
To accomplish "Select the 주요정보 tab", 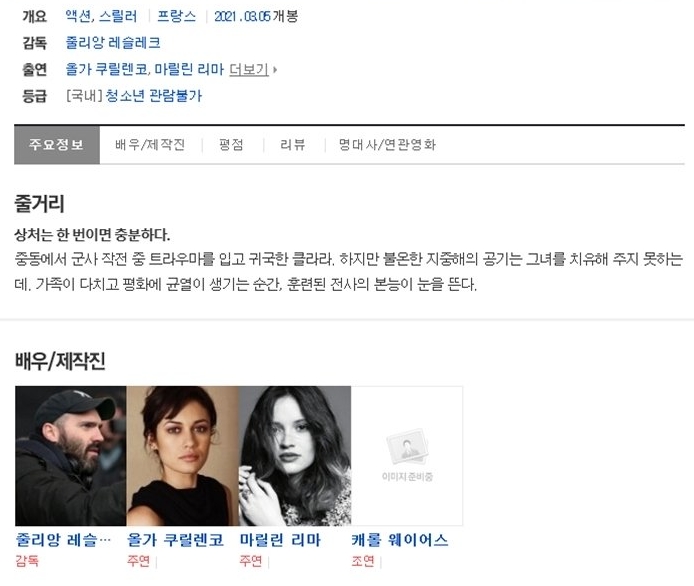I will [x=57, y=145].
